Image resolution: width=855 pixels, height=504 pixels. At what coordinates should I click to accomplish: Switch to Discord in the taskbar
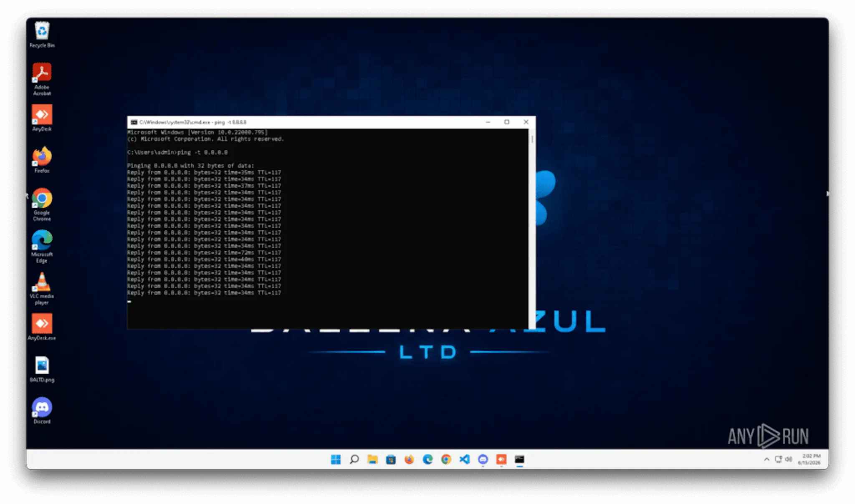tap(483, 459)
